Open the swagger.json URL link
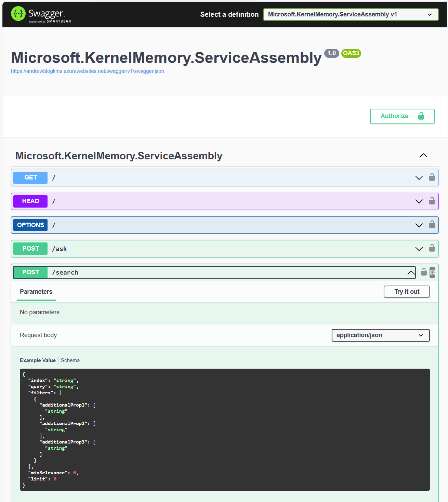 (88, 71)
